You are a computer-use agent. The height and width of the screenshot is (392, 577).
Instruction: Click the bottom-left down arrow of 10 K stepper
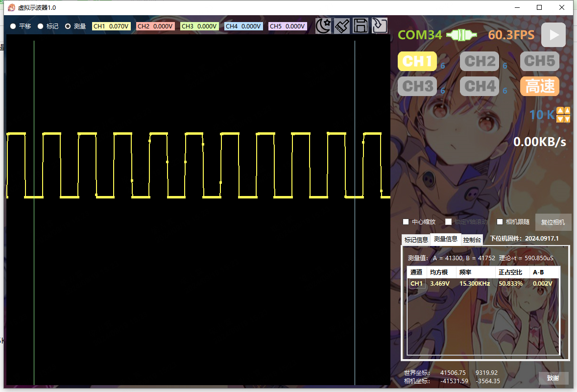pos(560,119)
